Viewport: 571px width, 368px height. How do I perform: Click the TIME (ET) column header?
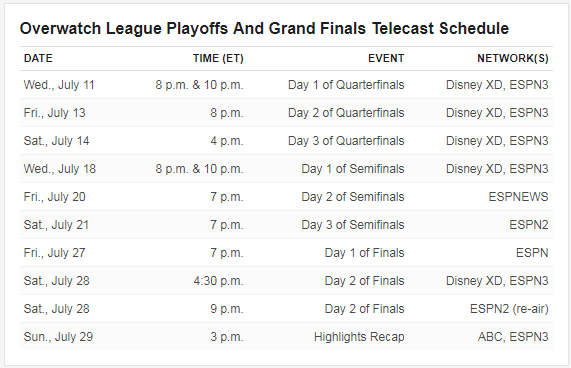tap(218, 58)
